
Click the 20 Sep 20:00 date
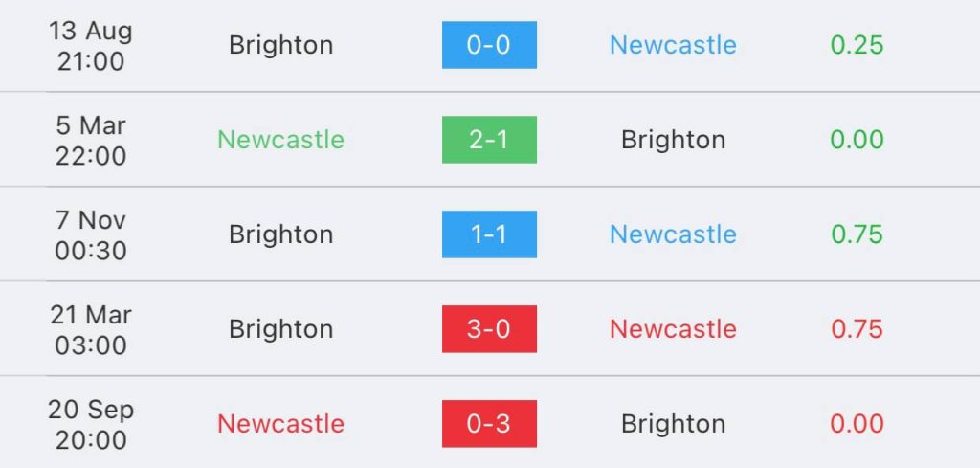[91, 425]
